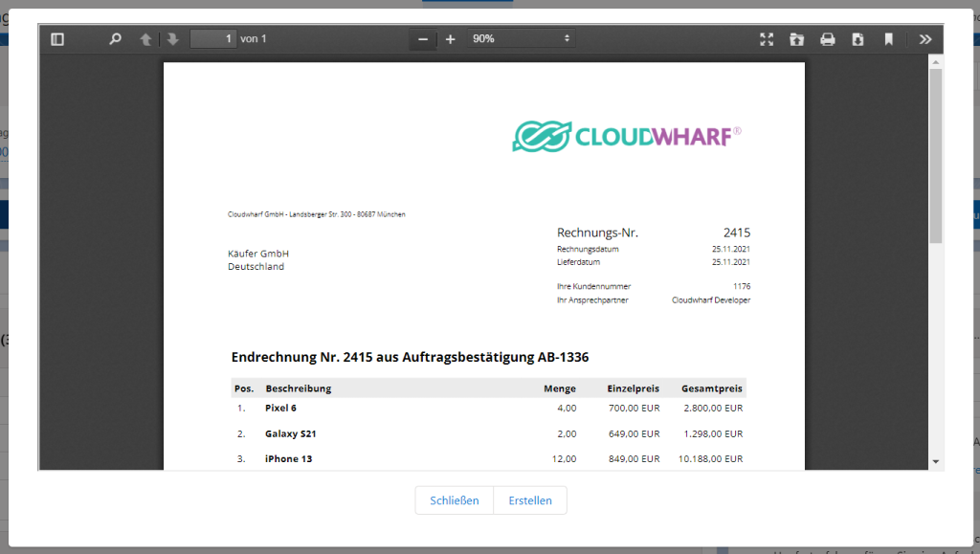Screen dimensions: 980x554
Task: Expand the additional tools menu
Action: [x=924, y=39]
